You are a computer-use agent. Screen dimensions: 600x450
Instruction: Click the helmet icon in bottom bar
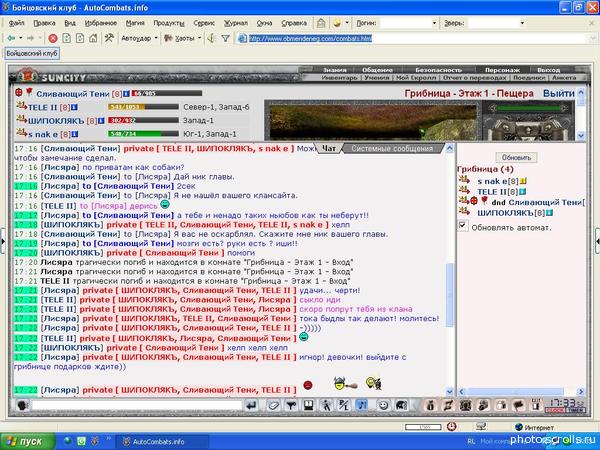401,405
